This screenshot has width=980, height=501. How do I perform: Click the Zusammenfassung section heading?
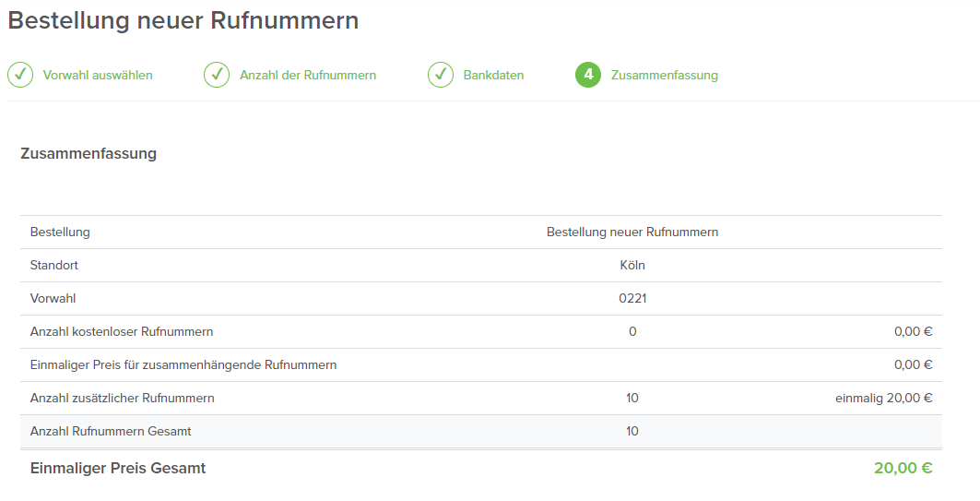pos(89,154)
